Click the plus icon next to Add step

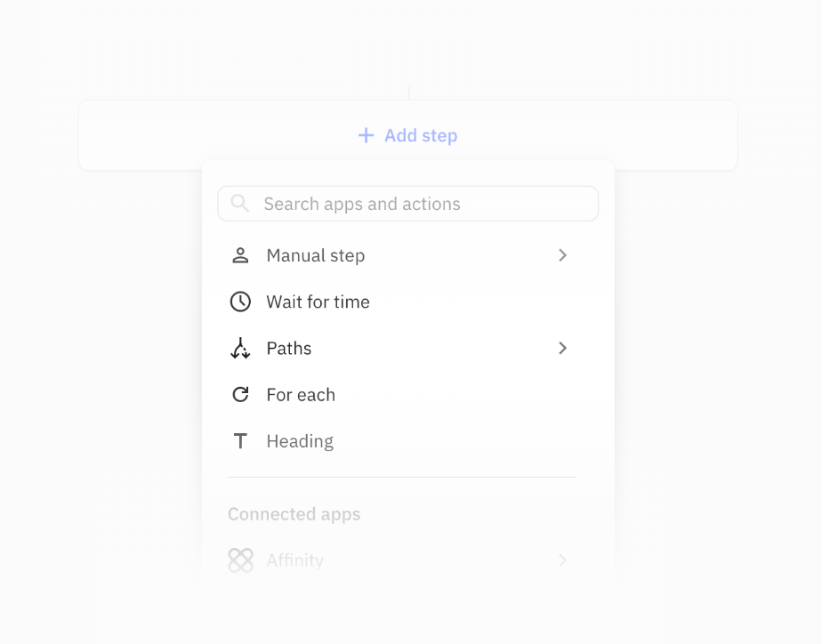366,135
